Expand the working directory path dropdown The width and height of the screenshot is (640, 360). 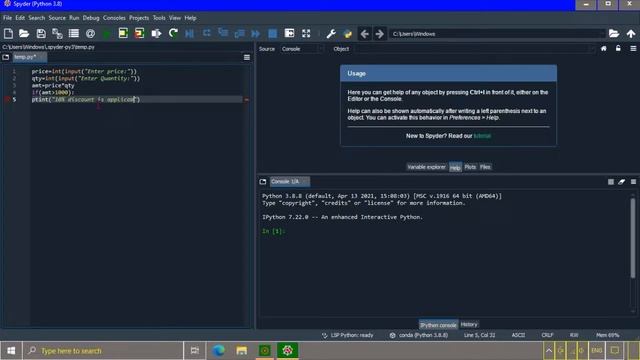(x=601, y=34)
